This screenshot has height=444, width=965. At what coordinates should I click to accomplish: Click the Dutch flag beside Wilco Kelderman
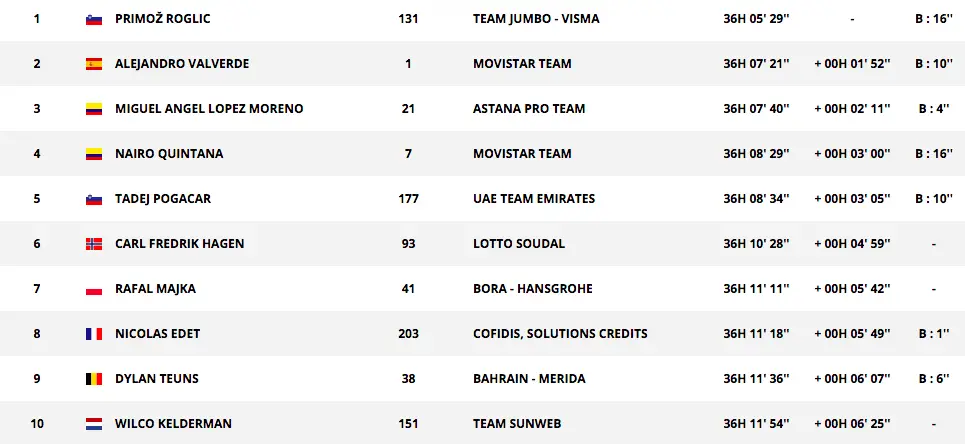94,424
